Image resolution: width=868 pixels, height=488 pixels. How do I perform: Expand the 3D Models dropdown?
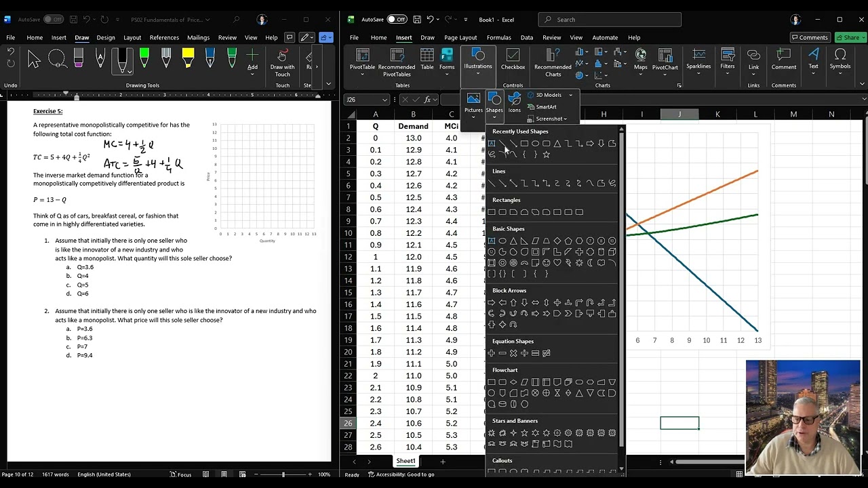pos(570,95)
